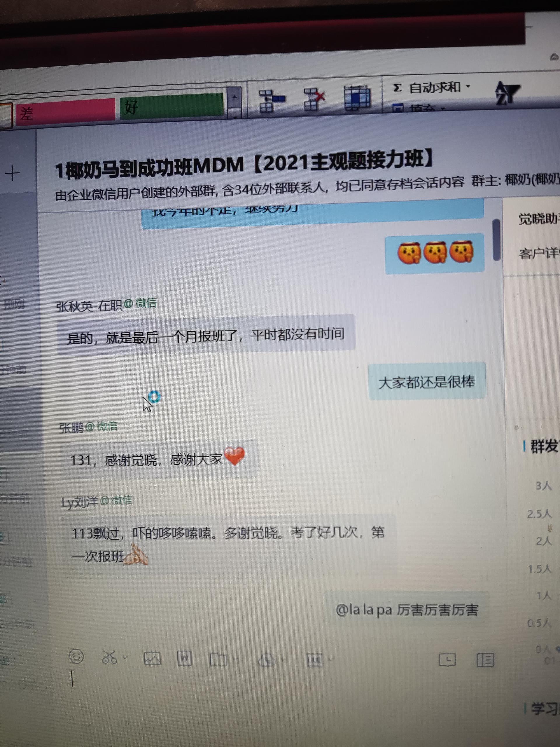Select the 好 green cell style
560x747 pixels.
(x=171, y=107)
